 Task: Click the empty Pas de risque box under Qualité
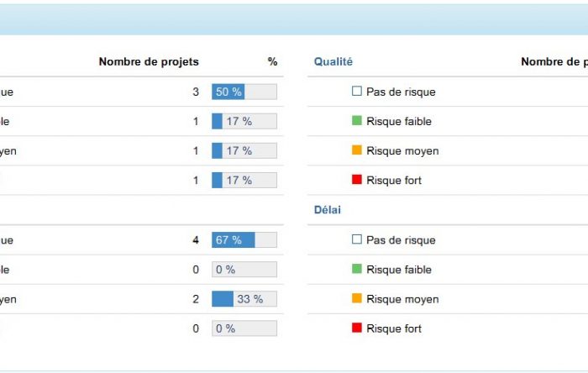tap(357, 91)
